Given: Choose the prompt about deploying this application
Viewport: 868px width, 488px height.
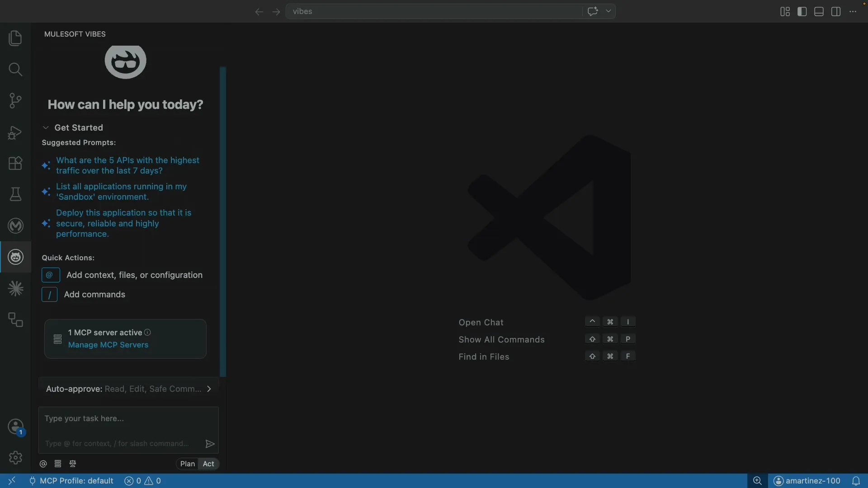Looking at the screenshot, I should (x=123, y=223).
